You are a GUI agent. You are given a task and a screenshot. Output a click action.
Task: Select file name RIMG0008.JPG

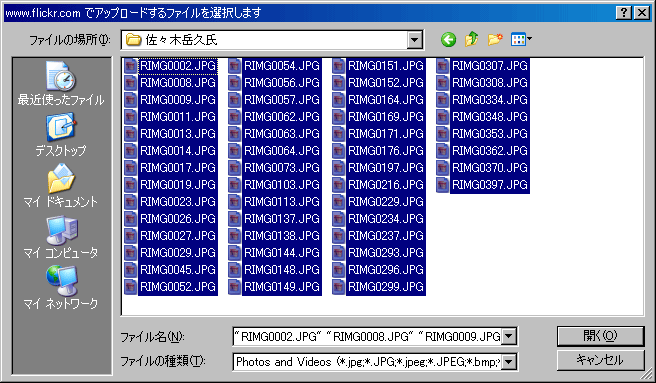[178, 83]
